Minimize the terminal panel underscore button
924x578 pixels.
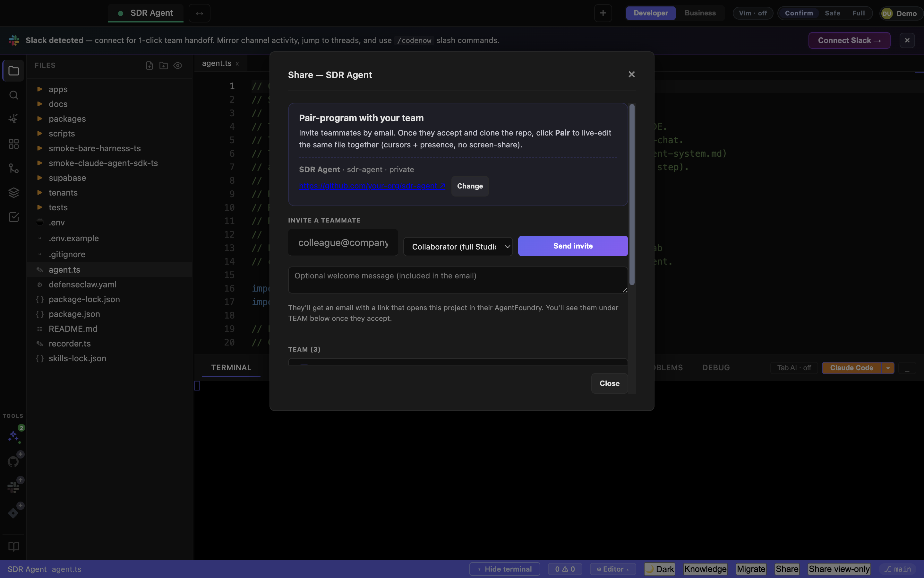point(907,368)
